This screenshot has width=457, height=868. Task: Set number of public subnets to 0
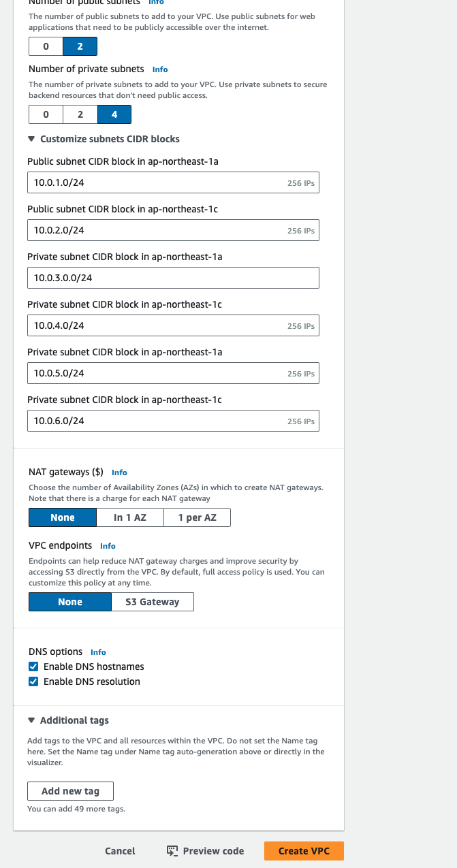pos(46,46)
